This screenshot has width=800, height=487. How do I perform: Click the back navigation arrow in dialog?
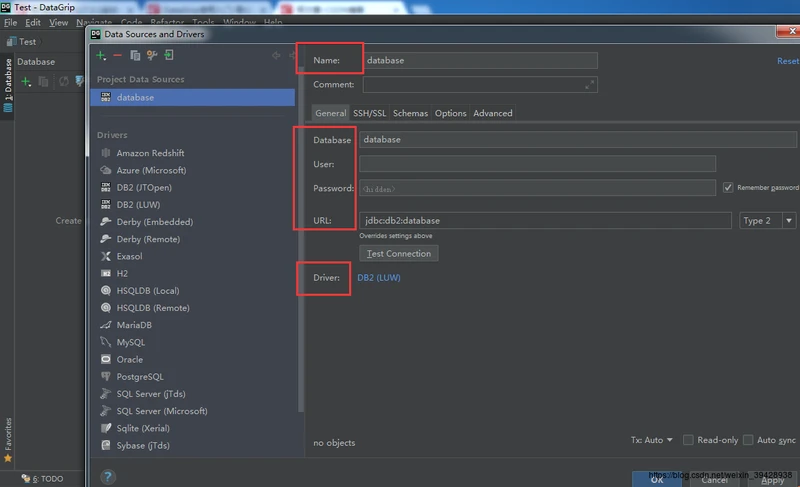[x=276, y=55]
